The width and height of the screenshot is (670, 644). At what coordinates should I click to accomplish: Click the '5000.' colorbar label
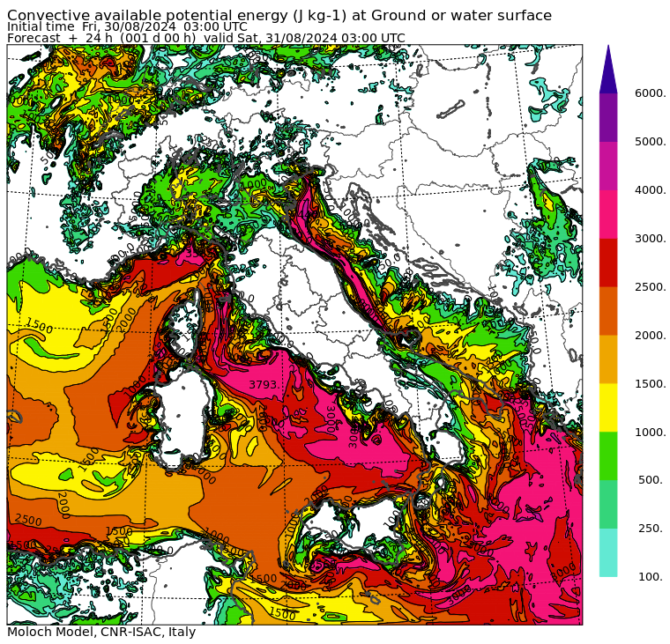pyautogui.click(x=650, y=141)
